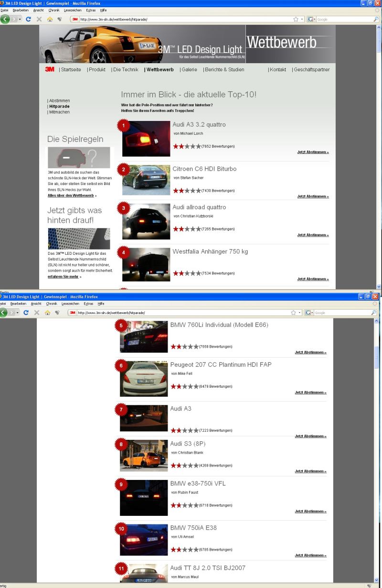Open the Audi allroad quattro thumbnail

[x=146, y=221]
